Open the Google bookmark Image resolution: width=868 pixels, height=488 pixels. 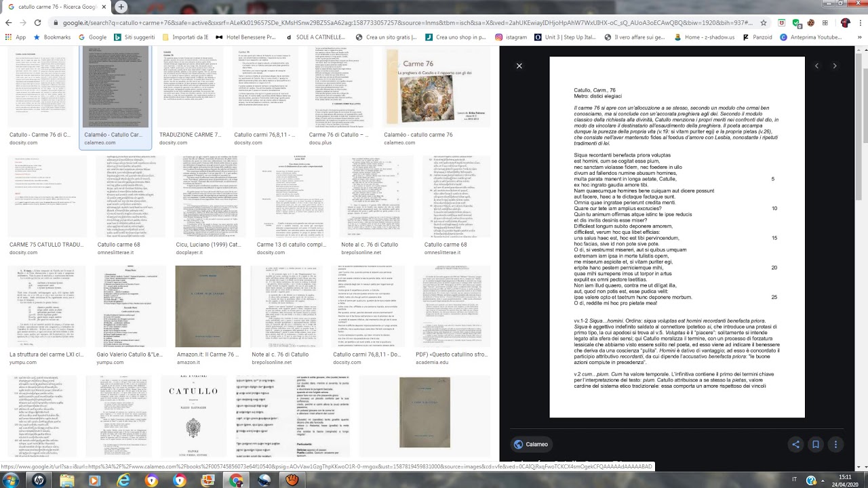tap(92, 37)
